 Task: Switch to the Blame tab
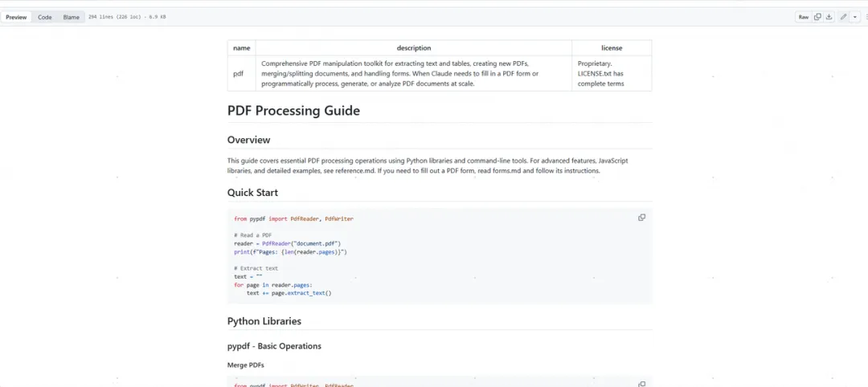pyautogui.click(x=71, y=17)
